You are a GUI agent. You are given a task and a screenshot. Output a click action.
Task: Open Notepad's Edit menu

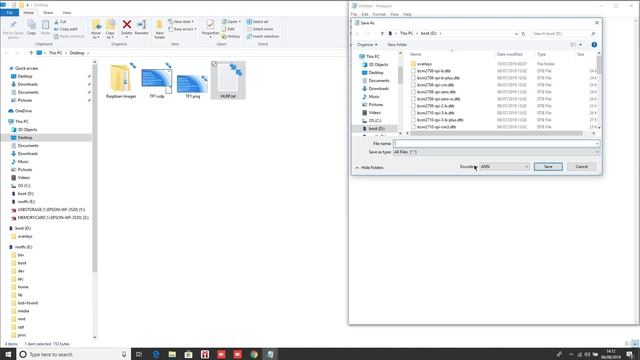pyautogui.click(x=364, y=14)
